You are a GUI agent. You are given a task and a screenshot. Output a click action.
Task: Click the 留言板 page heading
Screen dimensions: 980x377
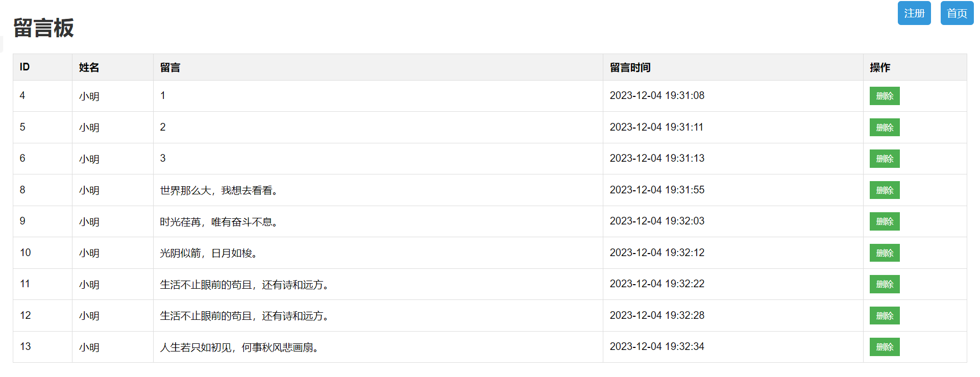[x=43, y=28]
